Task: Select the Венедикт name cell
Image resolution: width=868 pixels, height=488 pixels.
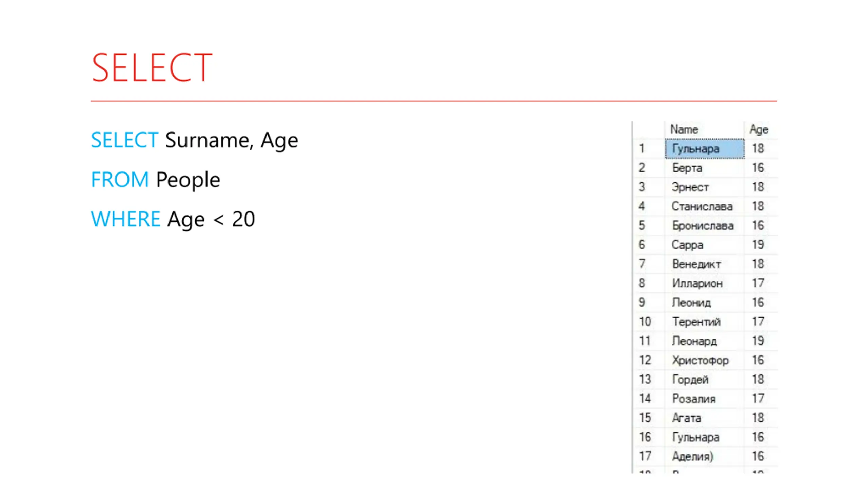Action: tap(704, 264)
